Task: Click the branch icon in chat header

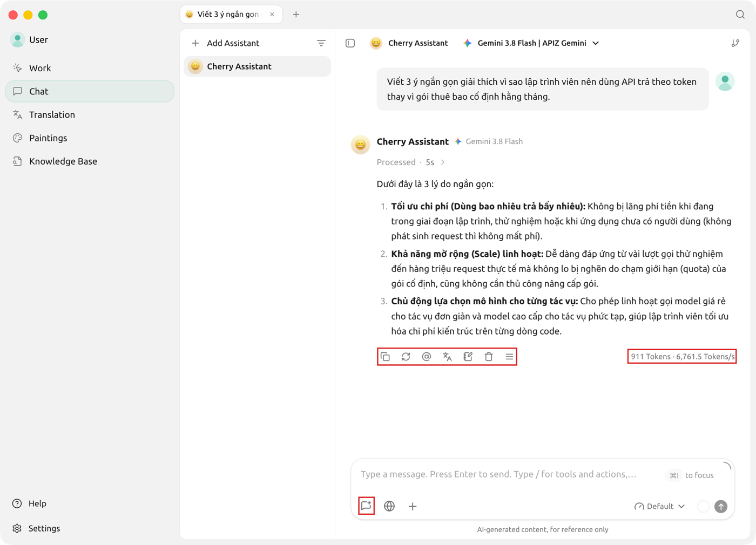Action: [735, 43]
